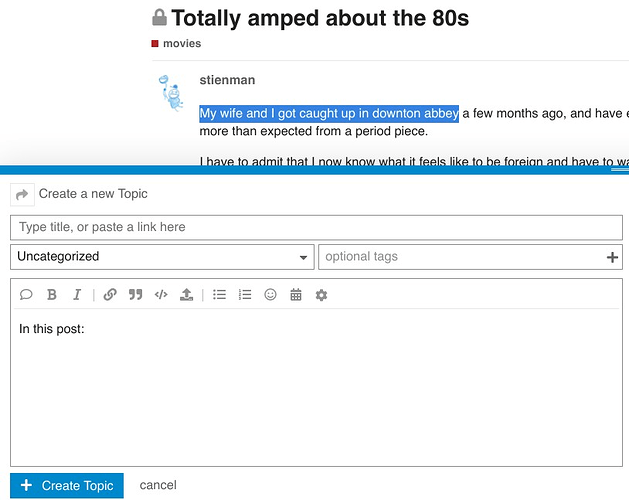
Task: Focus the topic title input field
Action: (x=316, y=228)
